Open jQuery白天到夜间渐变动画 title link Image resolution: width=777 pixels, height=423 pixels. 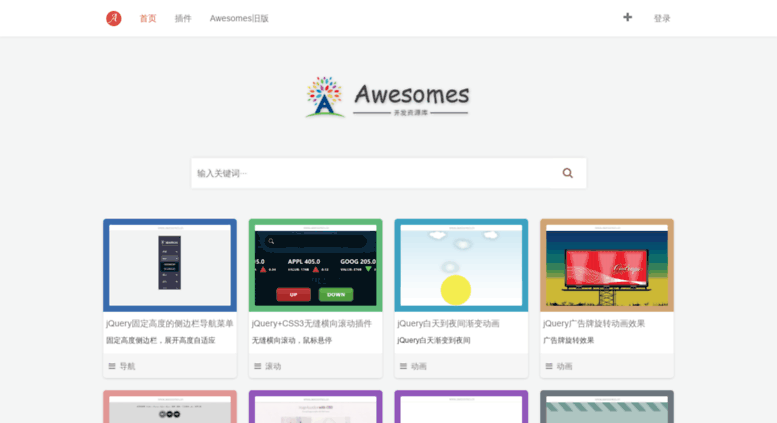pyautogui.click(x=448, y=323)
